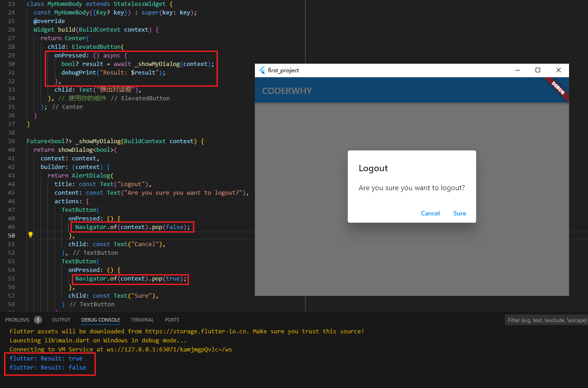Click 'Navigator.of(context).pop(true);' in the editor
The image size is (588, 388).
click(131, 279)
